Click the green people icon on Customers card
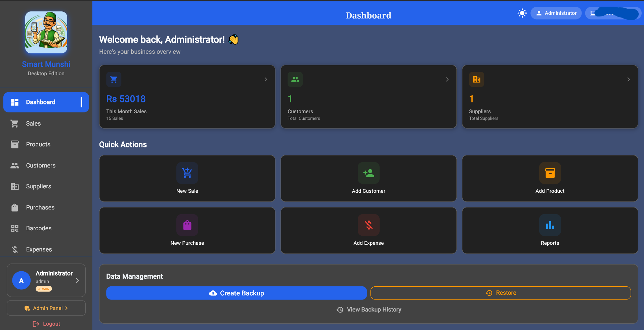 tap(295, 80)
